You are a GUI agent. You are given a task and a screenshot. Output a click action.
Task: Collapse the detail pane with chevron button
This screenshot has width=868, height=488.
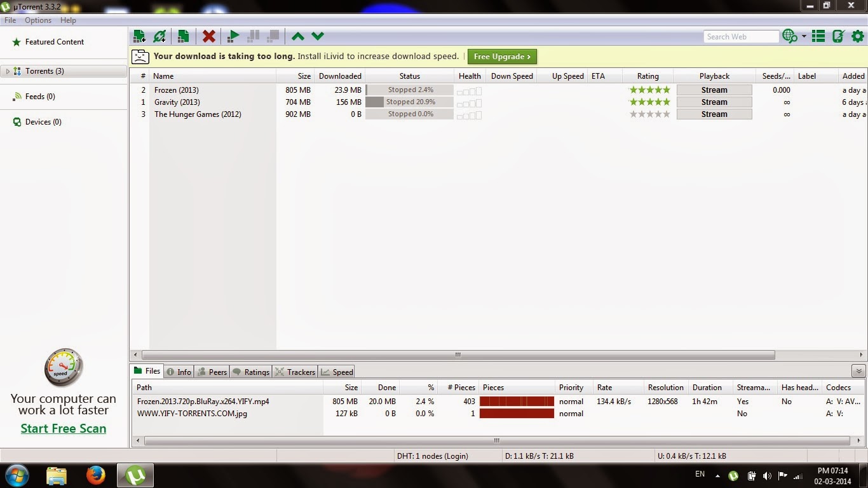point(858,372)
